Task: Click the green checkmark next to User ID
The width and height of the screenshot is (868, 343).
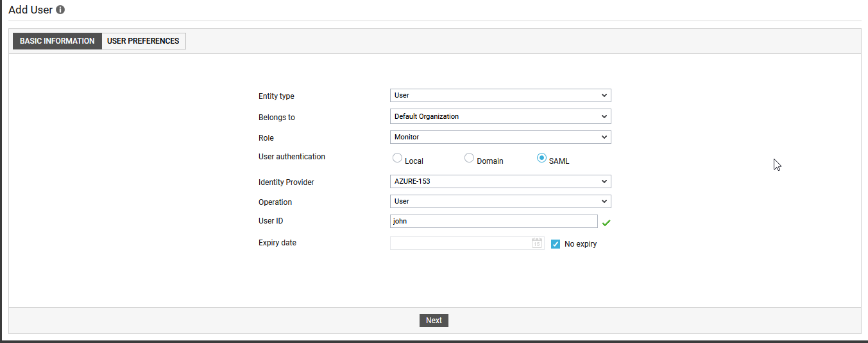Action: [x=606, y=223]
